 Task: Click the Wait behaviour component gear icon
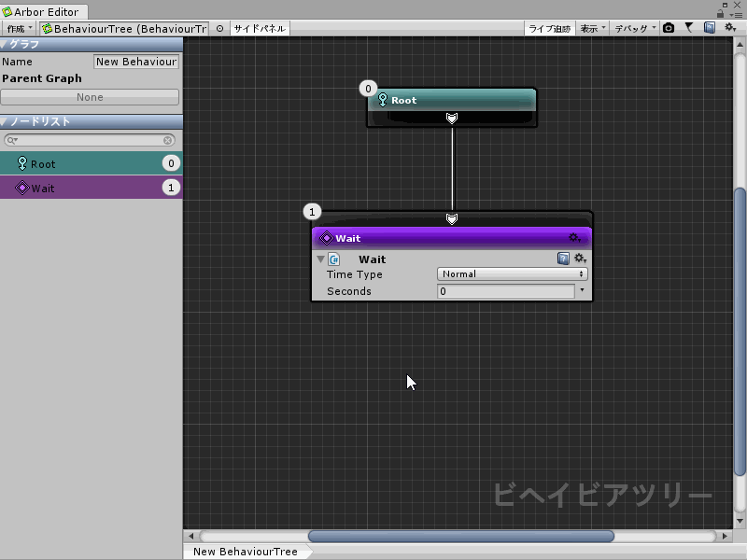point(580,259)
